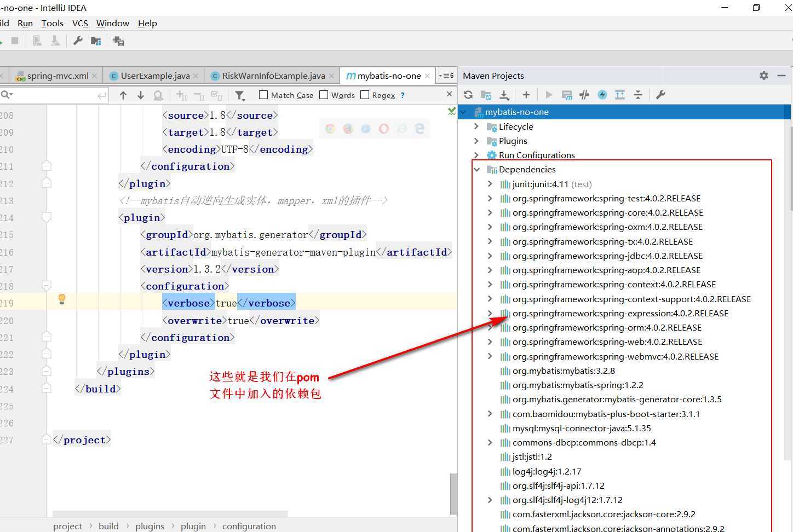Expand slf4j-log4j12:1.7.12 dependency

pos(490,500)
